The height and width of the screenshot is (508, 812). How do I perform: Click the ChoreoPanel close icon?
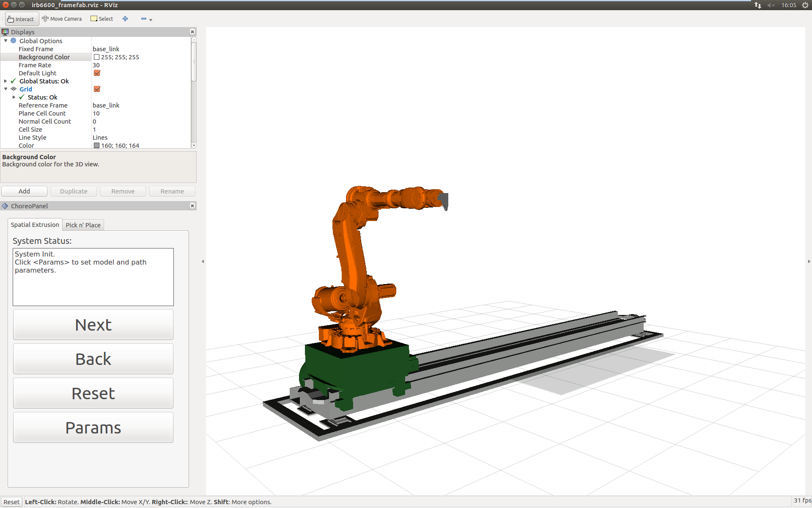point(193,205)
